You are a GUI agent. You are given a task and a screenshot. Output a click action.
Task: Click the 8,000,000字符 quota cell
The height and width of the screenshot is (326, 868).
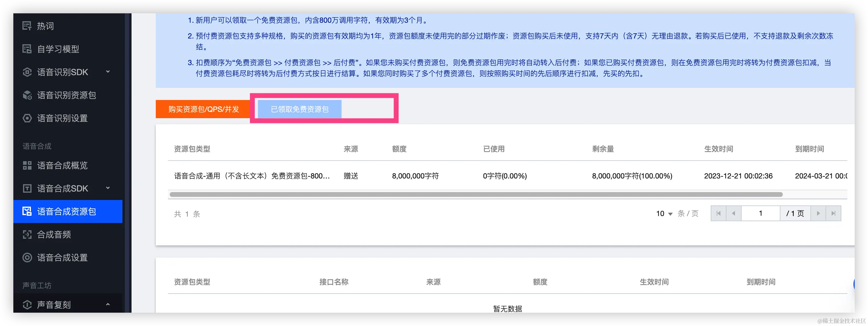pyautogui.click(x=415, y=176)
